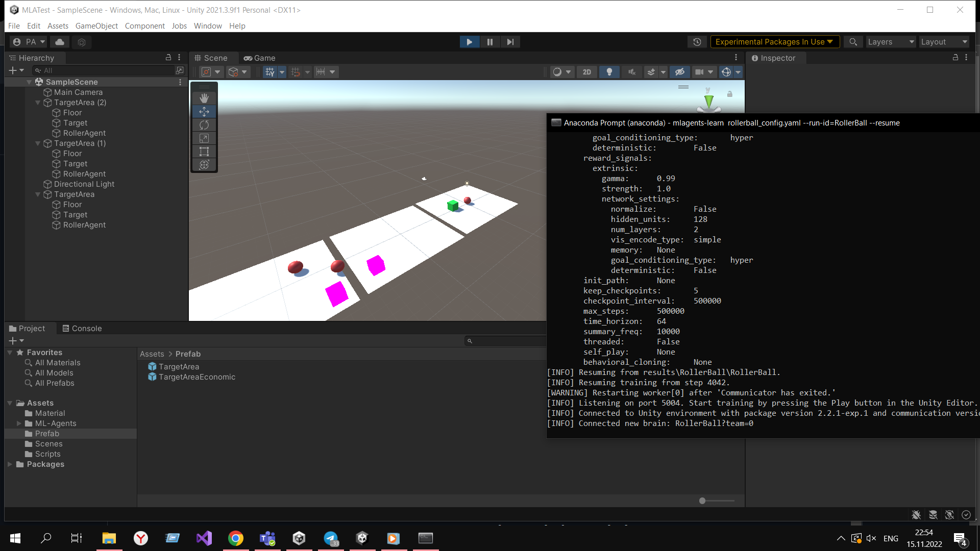Click Assets in Project breadcrumb

click(152, 354)
